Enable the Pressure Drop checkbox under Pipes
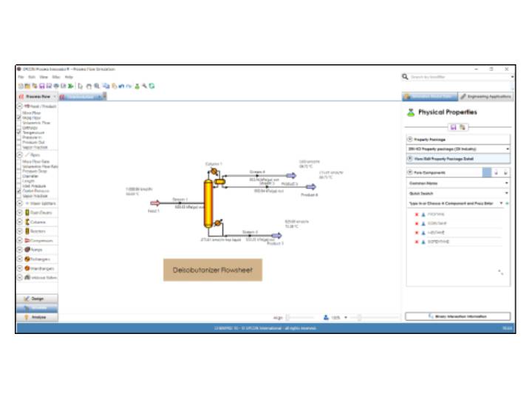532x399 pixels. [x=19, y=171]
